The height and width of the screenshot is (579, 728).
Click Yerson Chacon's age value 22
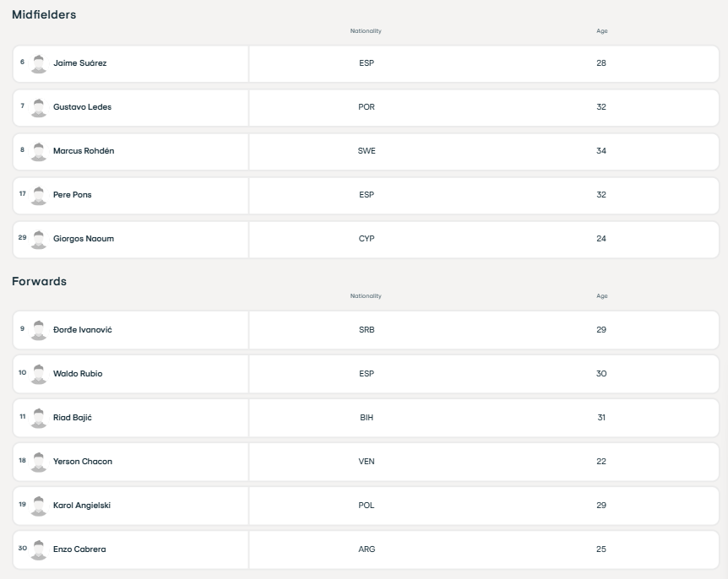[x=601, y=462]
